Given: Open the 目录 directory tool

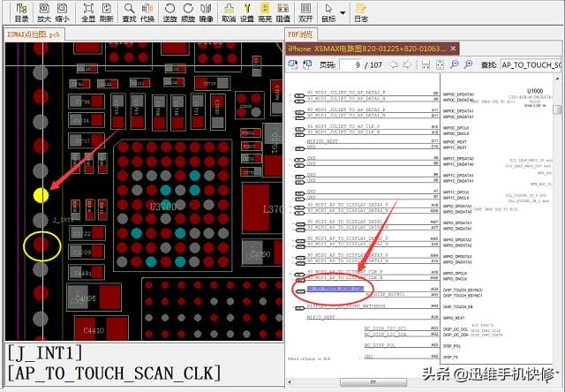Looking at the screenshot, I should pos(21,12).
